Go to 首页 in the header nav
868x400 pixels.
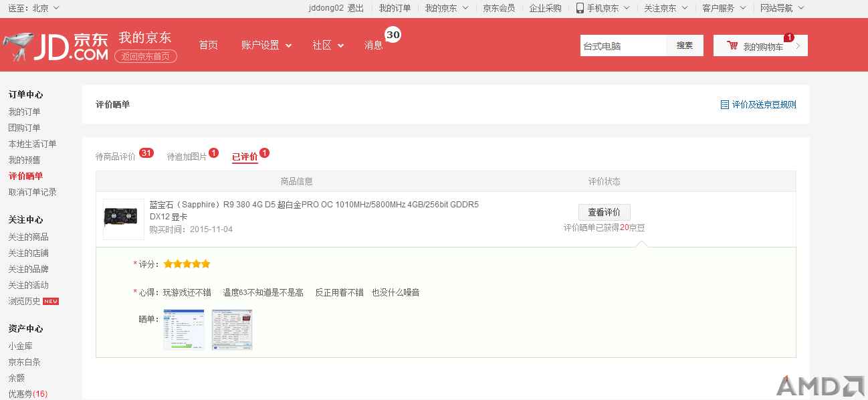[x=208, y=45]
